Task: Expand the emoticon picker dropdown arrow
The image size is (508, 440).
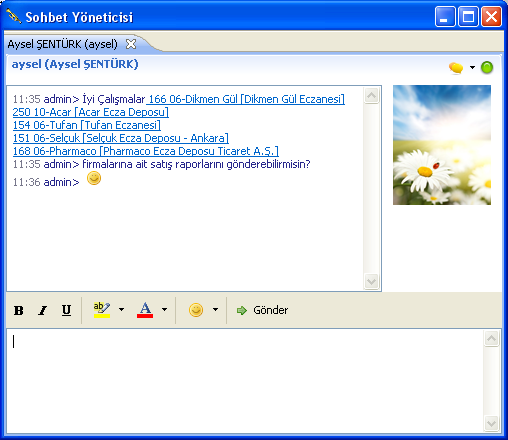Action: pyautogui.click(x=215, y=310)
